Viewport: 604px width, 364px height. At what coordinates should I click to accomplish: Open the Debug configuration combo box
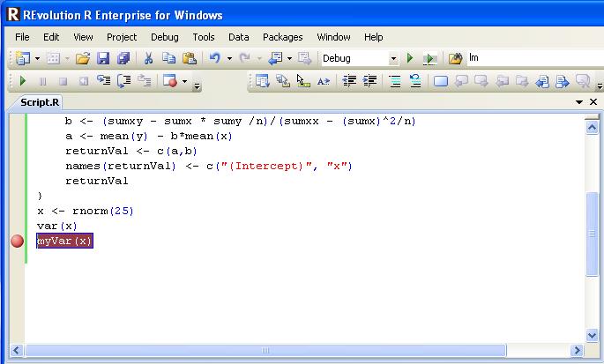tap(360, 58)
